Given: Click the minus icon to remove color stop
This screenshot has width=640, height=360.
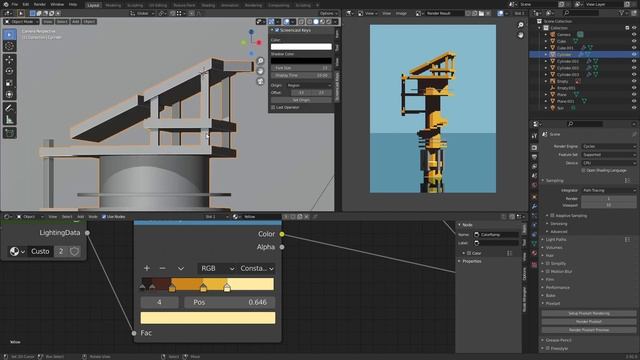Looking at the screenshot, I should 162,268.
